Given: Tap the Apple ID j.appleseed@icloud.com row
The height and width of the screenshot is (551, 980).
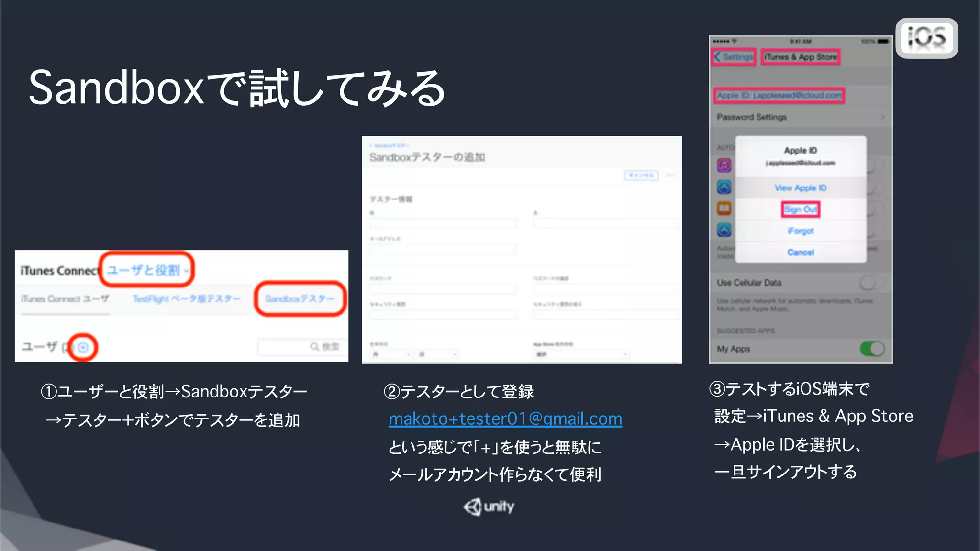Looking at the screenshot, I should pyautogui.click(x=801, y=95).
